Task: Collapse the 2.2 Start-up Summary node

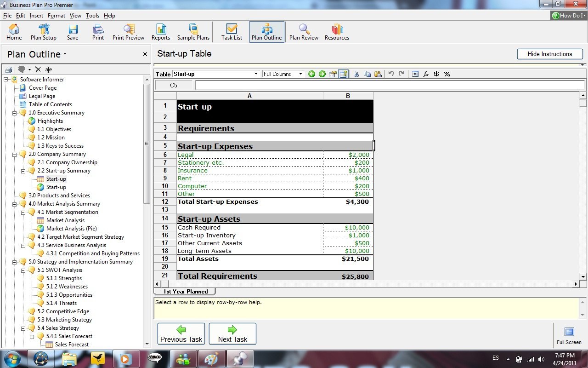Action: click(x=23, y=171)
